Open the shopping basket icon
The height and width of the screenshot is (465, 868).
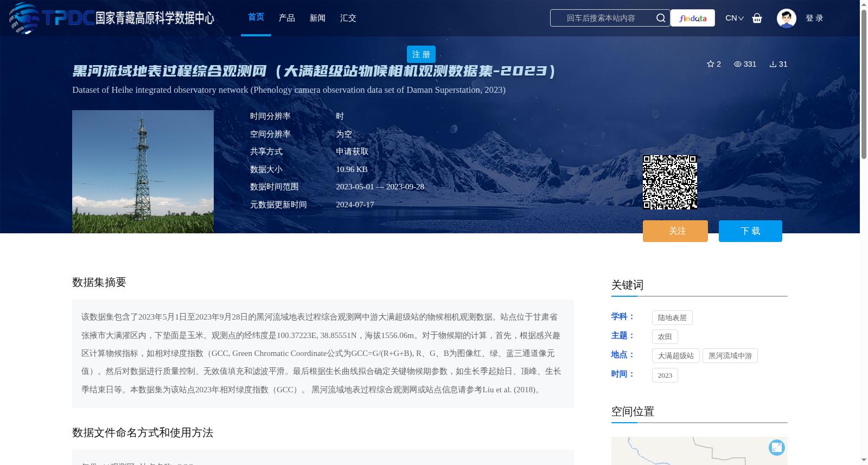757,18
